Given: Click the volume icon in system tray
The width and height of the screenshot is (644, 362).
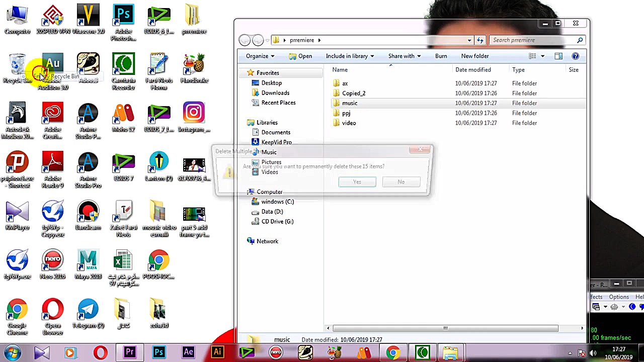Looking at the screenshot, I should coord(593,353).
